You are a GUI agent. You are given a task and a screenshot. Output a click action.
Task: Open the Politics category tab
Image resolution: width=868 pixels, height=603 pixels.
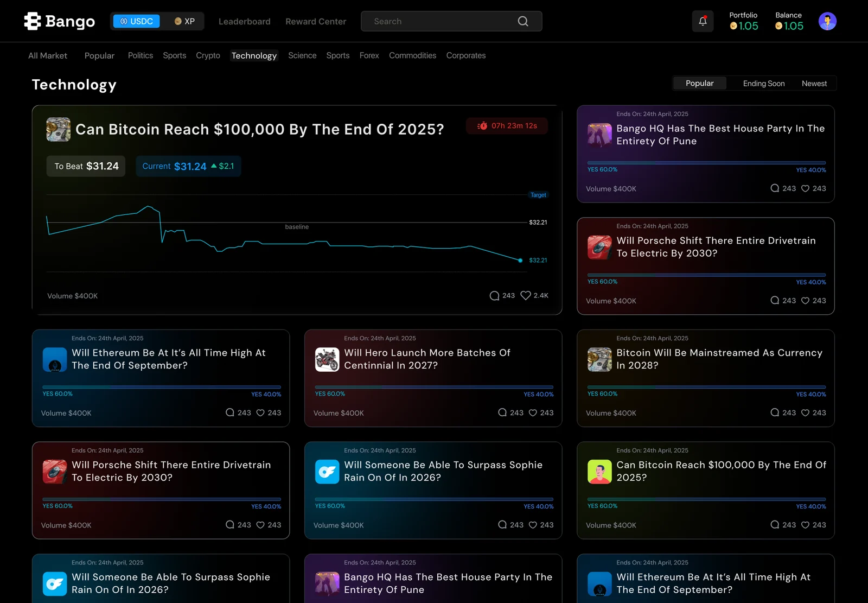coord(141,55)
